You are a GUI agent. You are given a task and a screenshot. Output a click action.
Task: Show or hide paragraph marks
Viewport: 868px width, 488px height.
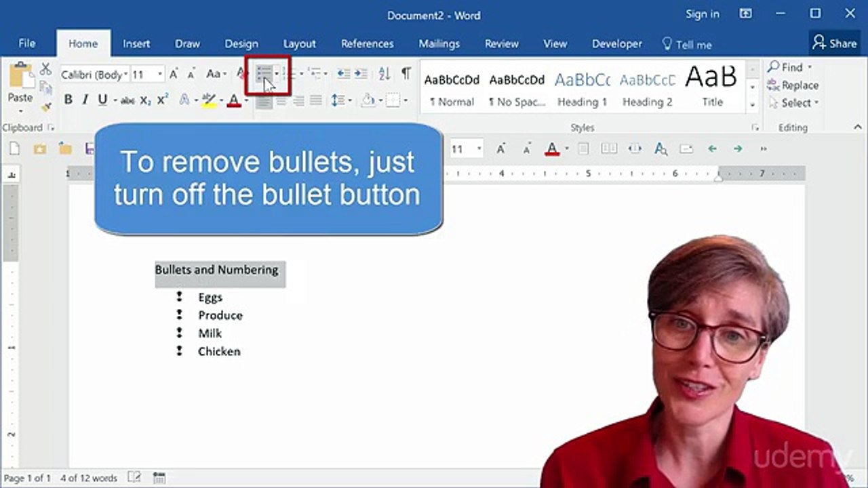pos(406,73)
